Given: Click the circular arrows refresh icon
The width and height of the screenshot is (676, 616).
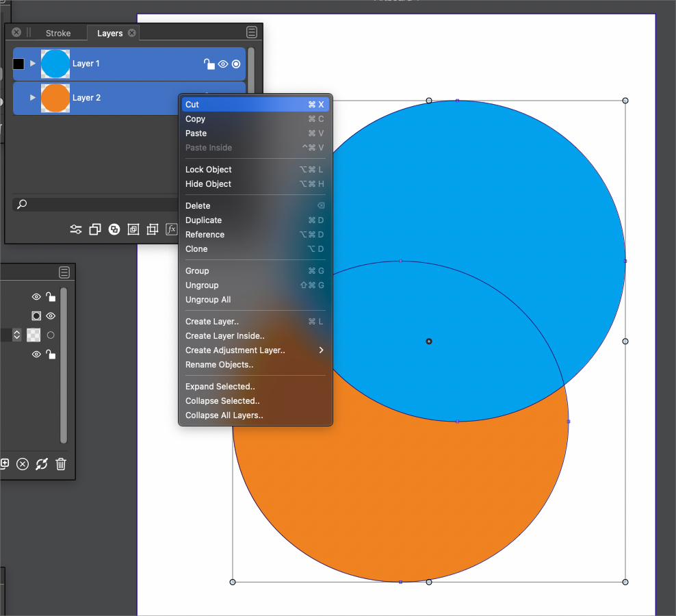Looking at the screenshot, I should pos(42,464).
